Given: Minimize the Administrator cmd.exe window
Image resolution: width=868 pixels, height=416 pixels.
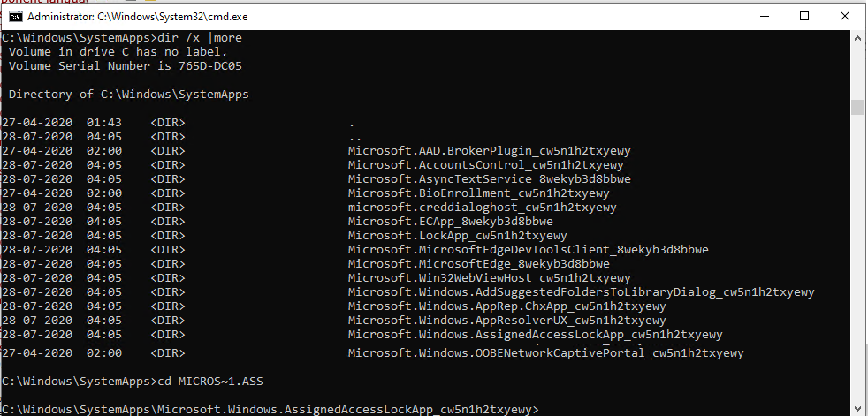Looking at the screenshot, I should [765, 17].
